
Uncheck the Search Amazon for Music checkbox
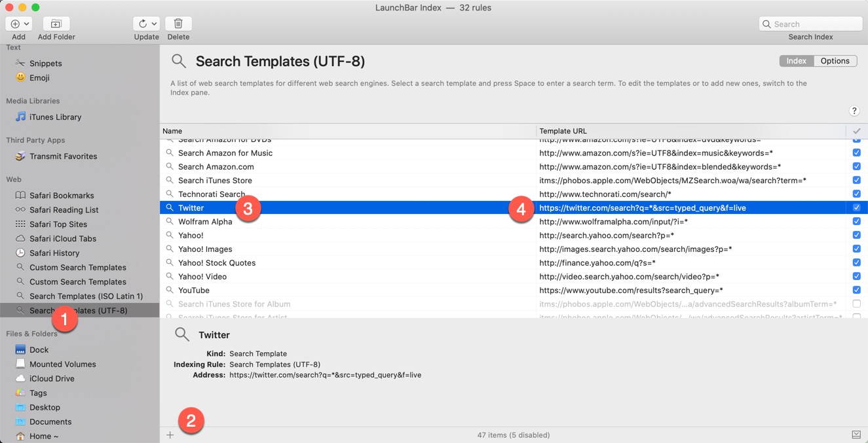856,152
